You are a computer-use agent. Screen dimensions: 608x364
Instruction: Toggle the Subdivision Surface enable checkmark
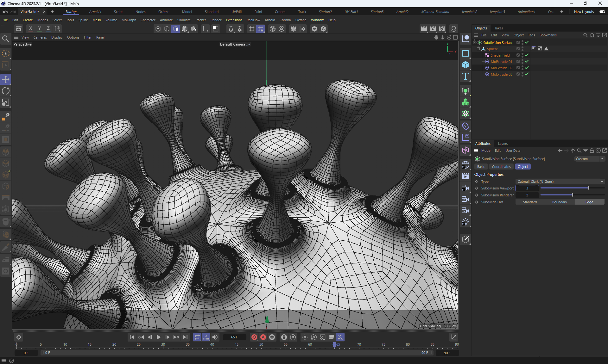pyautogui.click(x=527, y=43)
